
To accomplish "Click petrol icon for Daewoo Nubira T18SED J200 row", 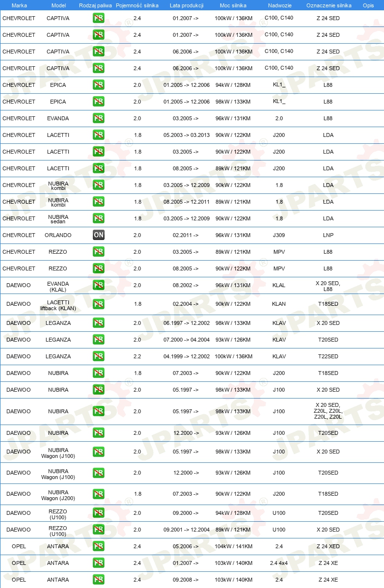I will coord(99,373).
